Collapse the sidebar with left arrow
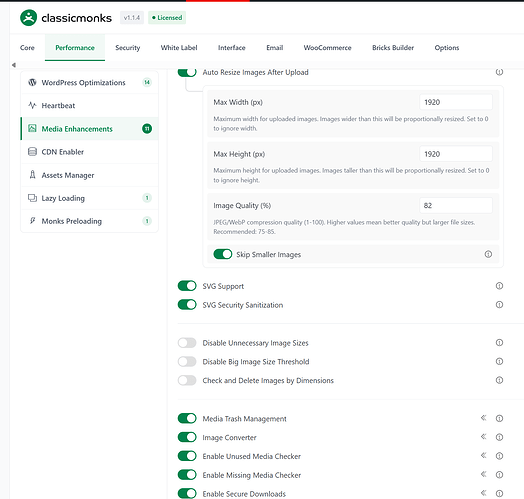524x499 pixels. point(14,65)
